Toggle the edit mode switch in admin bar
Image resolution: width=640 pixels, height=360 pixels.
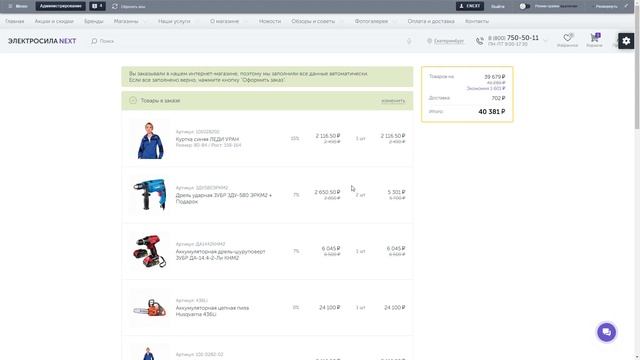coord(524,6)
